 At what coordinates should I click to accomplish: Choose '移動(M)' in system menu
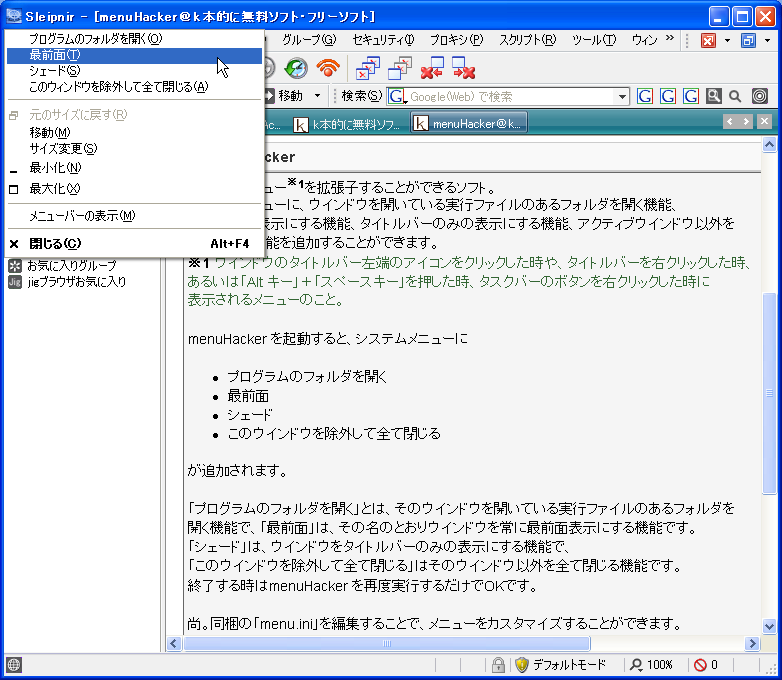[x=134, y=133]
